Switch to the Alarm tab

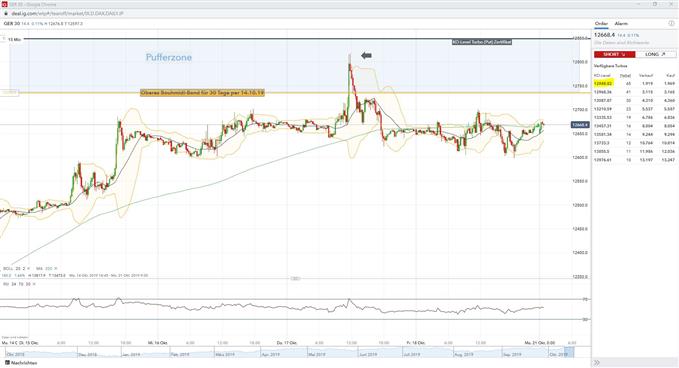(x=621, y=23)
